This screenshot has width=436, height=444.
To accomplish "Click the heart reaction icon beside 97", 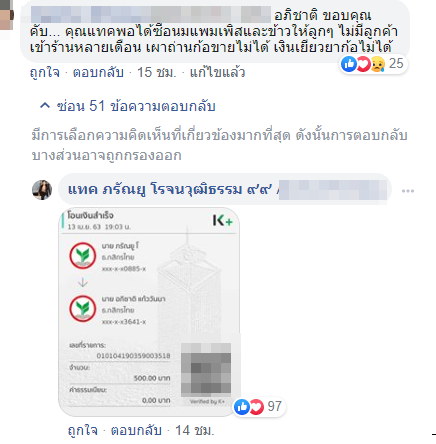I will pos(256,407).
